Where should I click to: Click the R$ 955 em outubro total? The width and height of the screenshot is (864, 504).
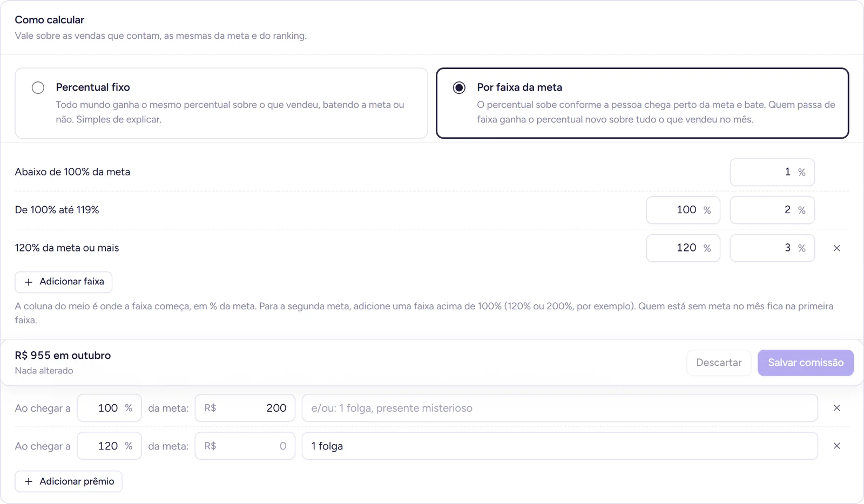pos(63,356)
